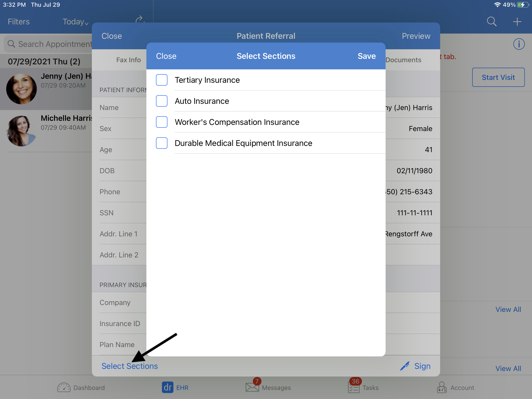The image size is (532, 399).
Task: Tap the Durable Medical Equipment Insurance label
Action: 243,143
